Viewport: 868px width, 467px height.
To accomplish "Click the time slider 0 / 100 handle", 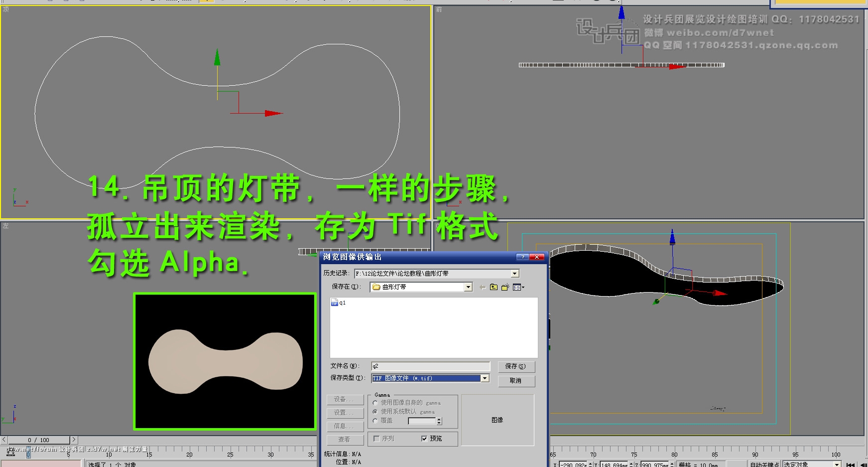I will (38, 440).
